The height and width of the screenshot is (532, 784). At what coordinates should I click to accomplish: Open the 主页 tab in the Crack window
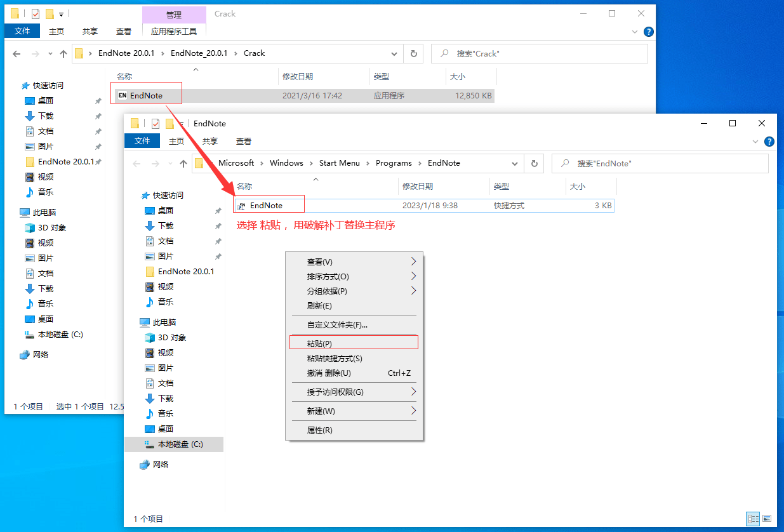click(x=56, y=31)
